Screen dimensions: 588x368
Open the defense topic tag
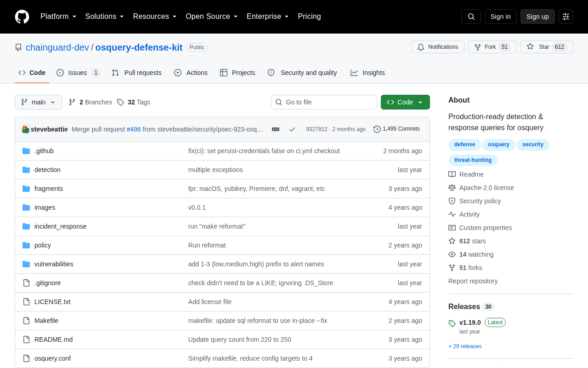(x=464, y=144)
